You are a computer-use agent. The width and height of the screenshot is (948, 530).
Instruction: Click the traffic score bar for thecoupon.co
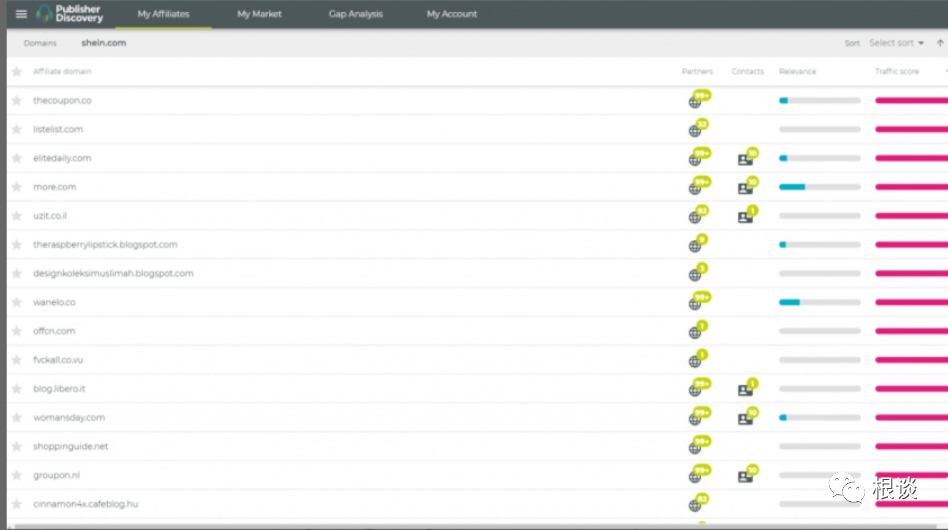point(911,100)
